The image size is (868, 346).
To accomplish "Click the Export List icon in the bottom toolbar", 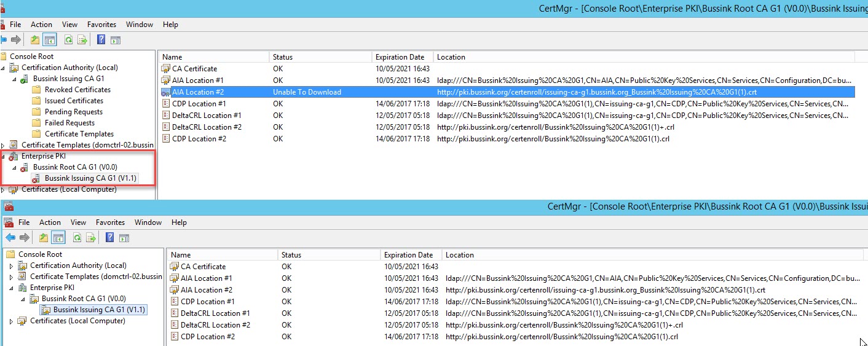I will [90, 238].
